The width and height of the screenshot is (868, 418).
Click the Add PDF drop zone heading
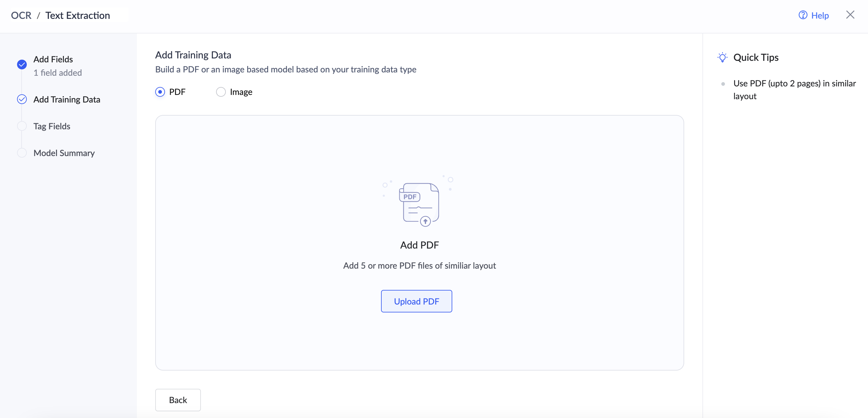click(419, 245)
